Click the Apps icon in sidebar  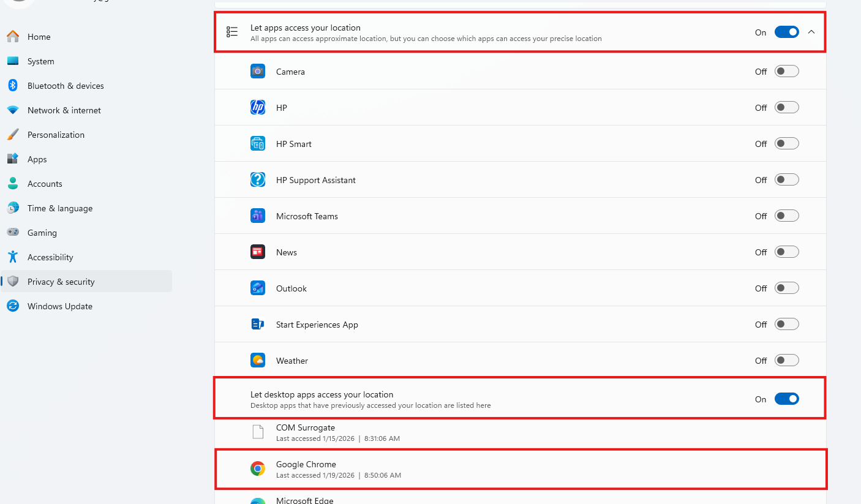click(13, 159)
